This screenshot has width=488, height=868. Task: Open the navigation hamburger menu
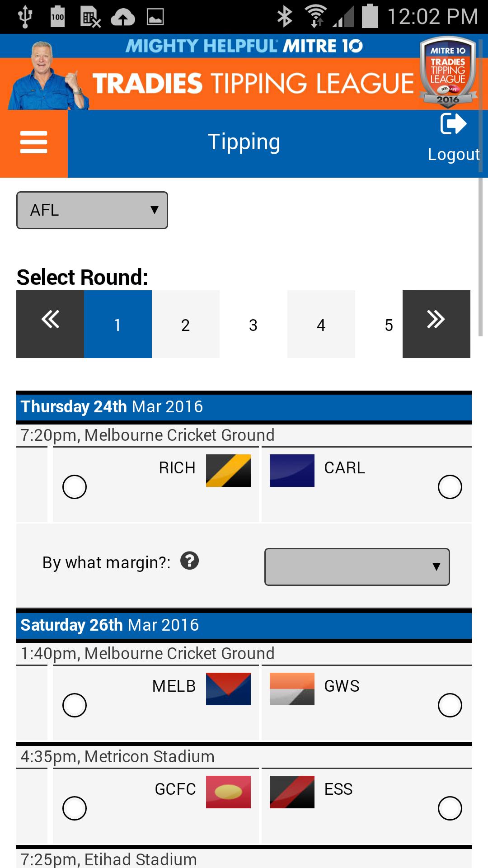[x=33, y=141]
